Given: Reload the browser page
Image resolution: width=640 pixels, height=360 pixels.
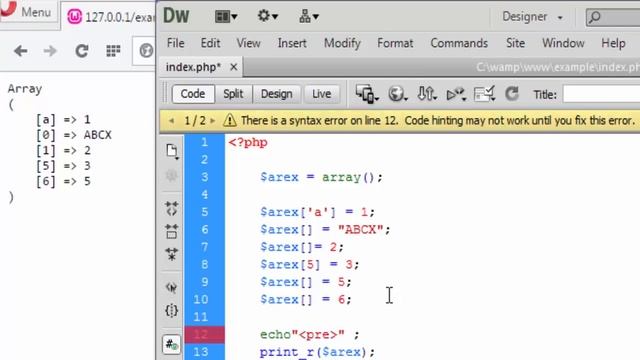Looking at the screenshot, I should (82, 51).
